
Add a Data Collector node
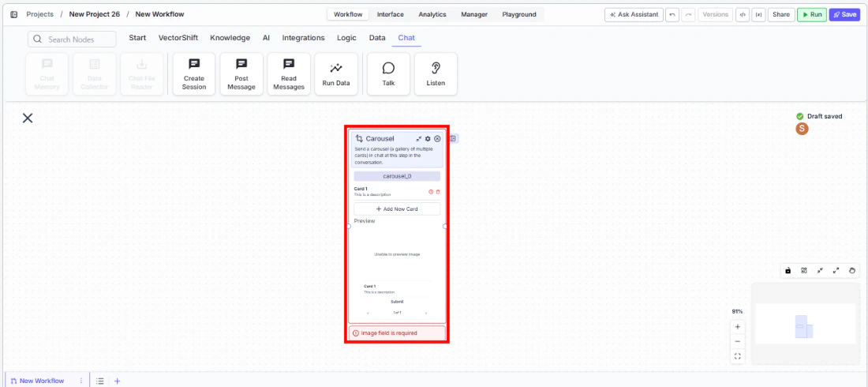tap(95, 74)
